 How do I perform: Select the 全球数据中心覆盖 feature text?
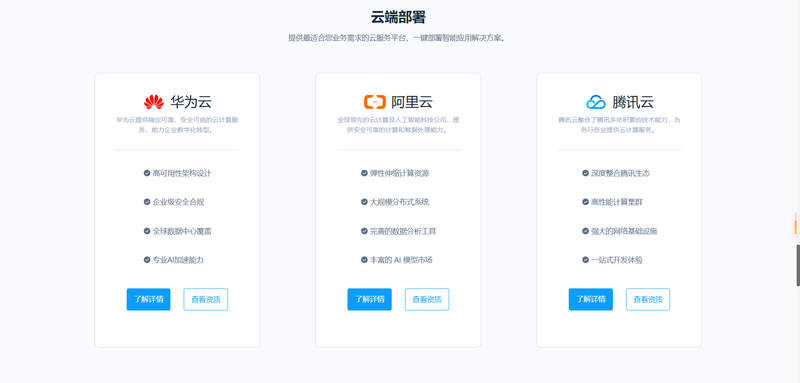(x=182, y=231)
